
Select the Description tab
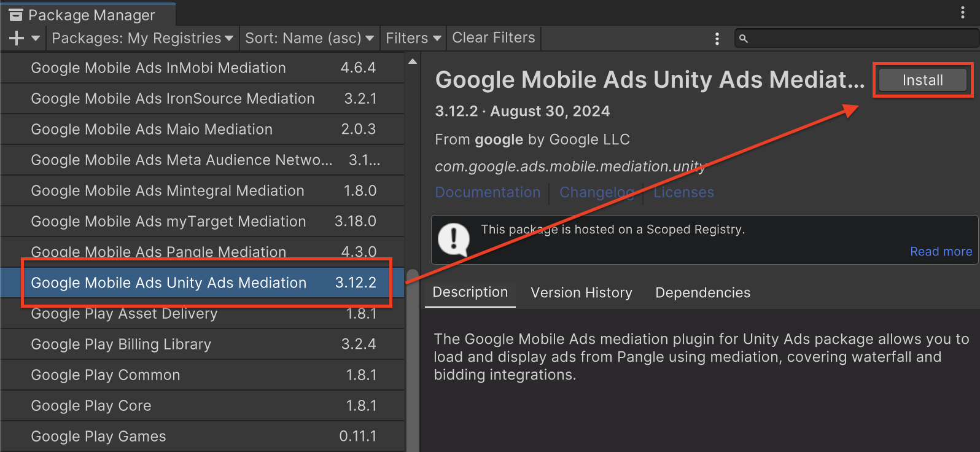[x=470, y=292]
